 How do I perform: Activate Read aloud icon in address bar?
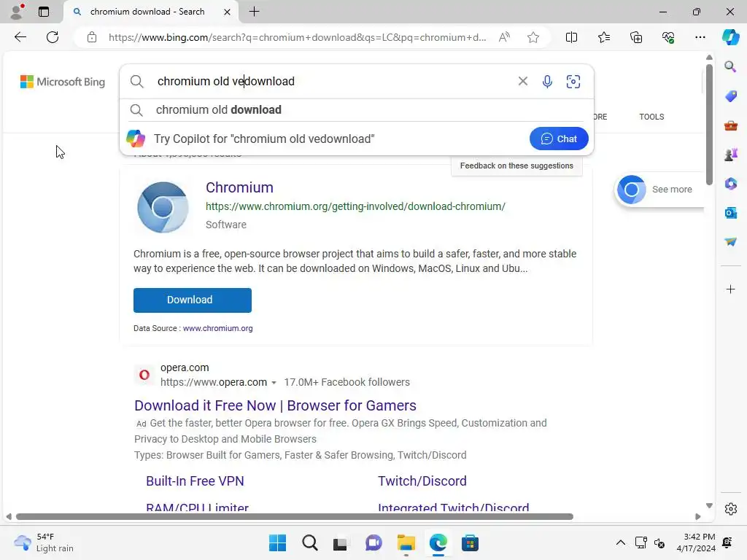click(x=504, y=37)
